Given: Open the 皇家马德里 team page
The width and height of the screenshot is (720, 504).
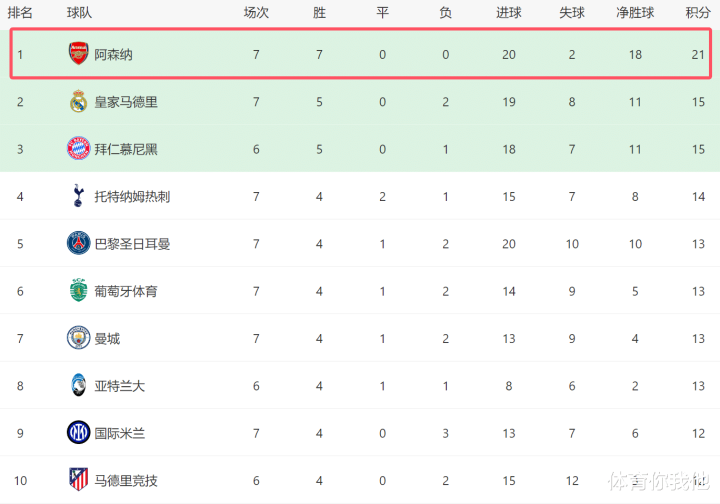Looking at the screenshot, I should point(126,102).
